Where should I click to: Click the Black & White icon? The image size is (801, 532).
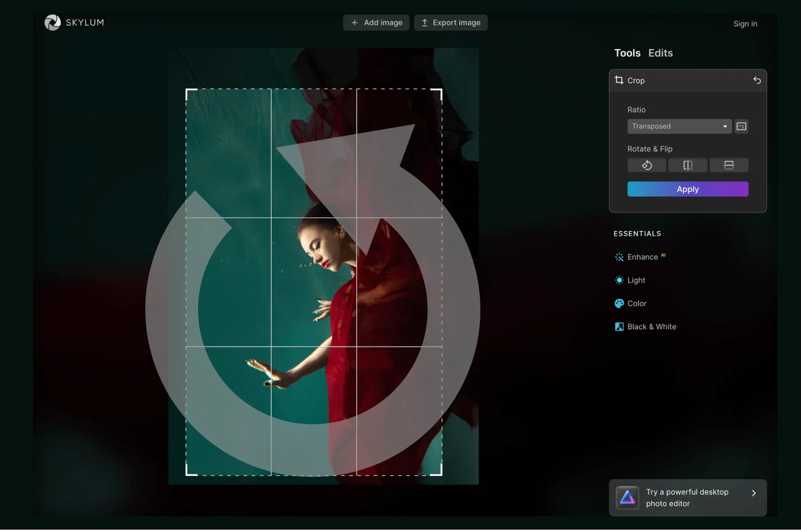(x=619, y=327)
